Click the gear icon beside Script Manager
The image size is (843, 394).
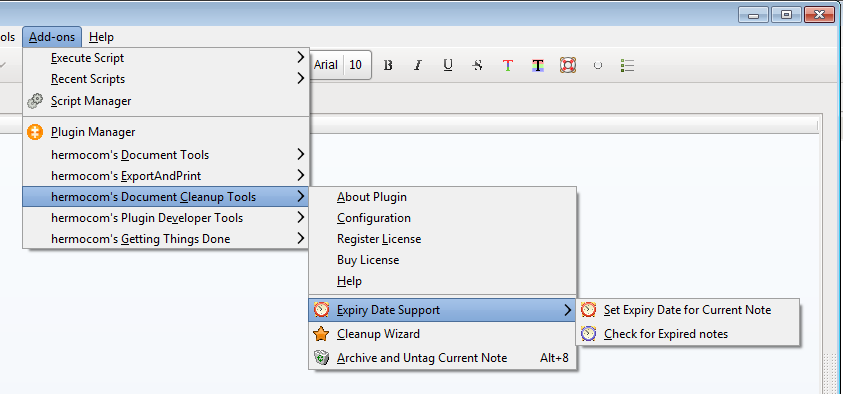[x=35, y=101]
